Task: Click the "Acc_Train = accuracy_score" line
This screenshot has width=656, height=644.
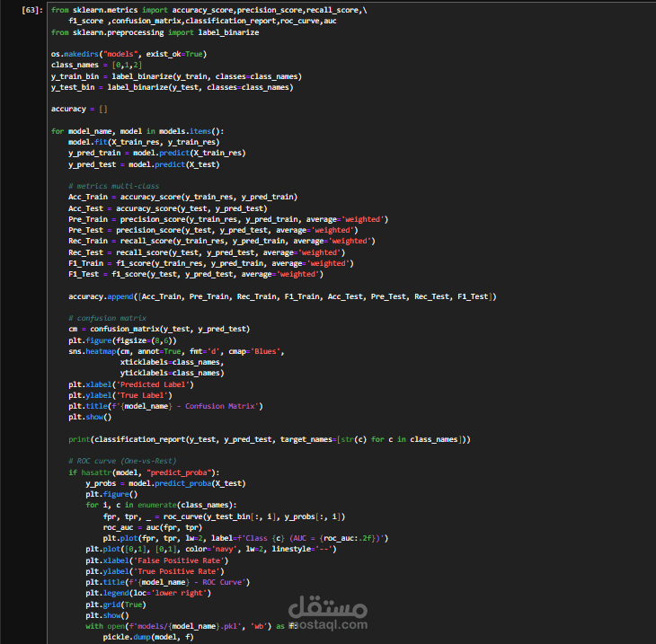Action: point(182,197)
